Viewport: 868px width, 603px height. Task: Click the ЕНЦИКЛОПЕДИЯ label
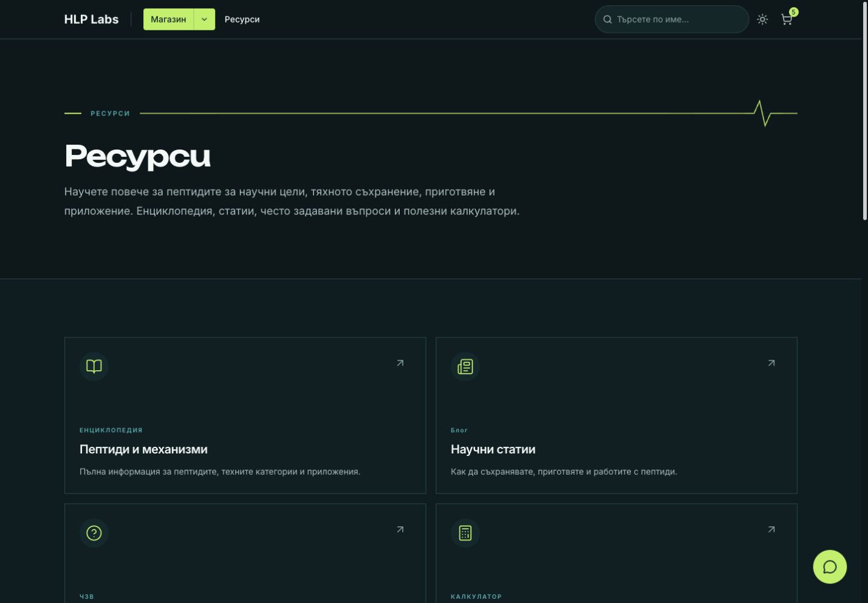(x=111, y=430)
